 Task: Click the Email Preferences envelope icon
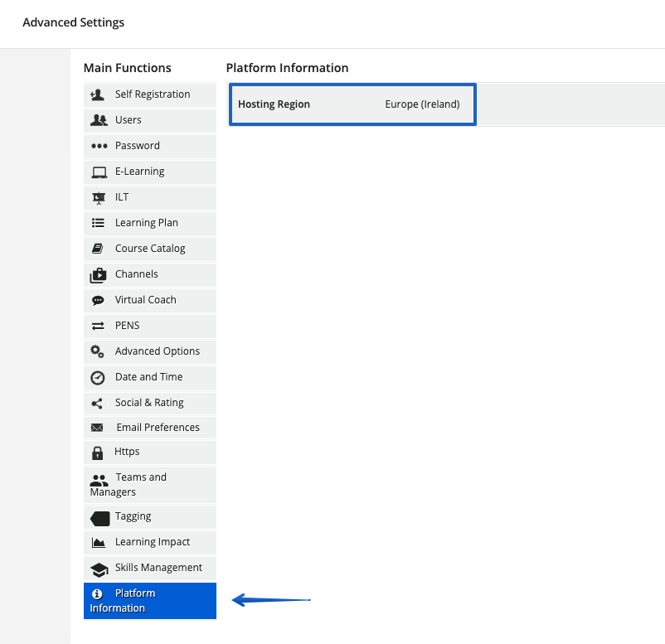(x=100, y=428)
